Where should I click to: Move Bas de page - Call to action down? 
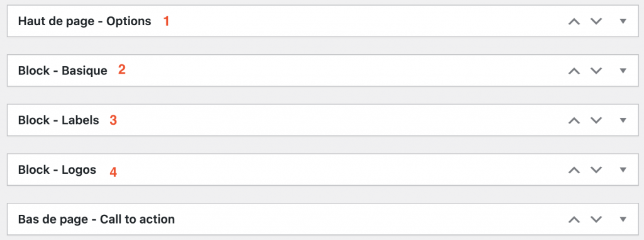click(x=596, y=219)
